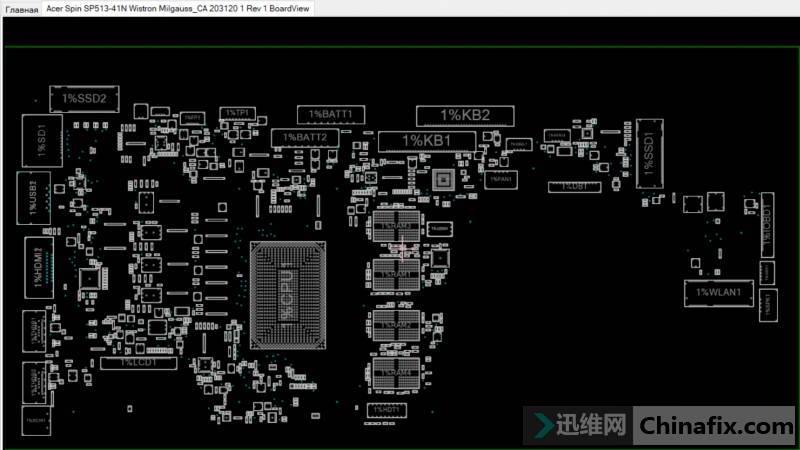Select the square BGA chip below KB1
Viewport: 800px width, 450px height.
click(x=443, y=180)
